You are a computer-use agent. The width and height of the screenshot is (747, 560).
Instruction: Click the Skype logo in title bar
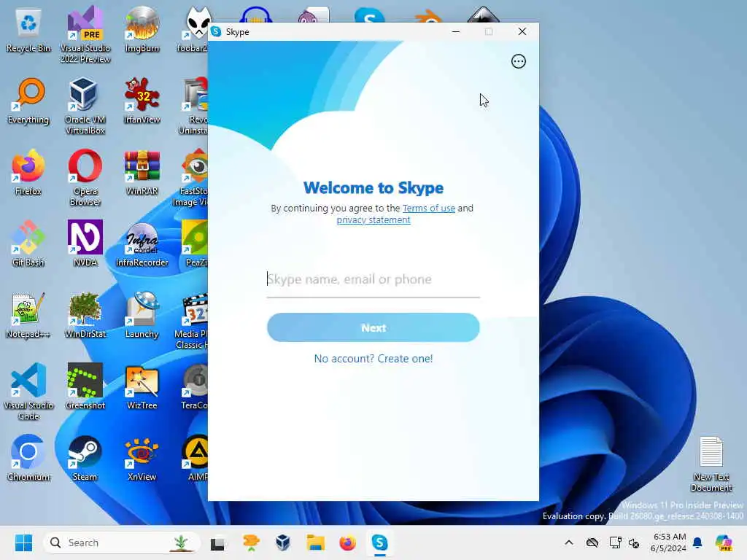(x=216, y=31)
